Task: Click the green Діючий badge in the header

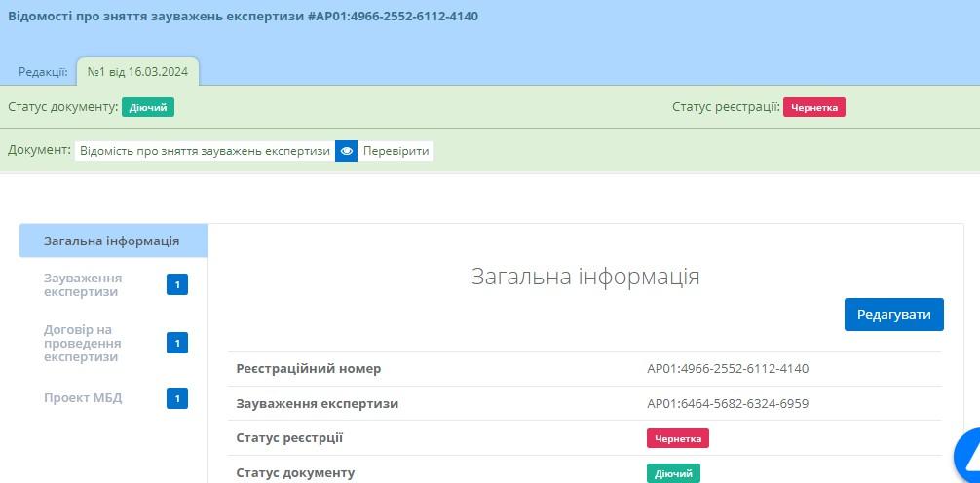Action: click(x=148, y=107)
